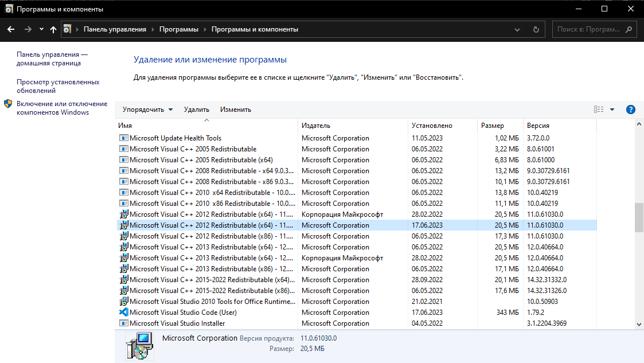Click version 8.0.61001 cell

point(541,149)
